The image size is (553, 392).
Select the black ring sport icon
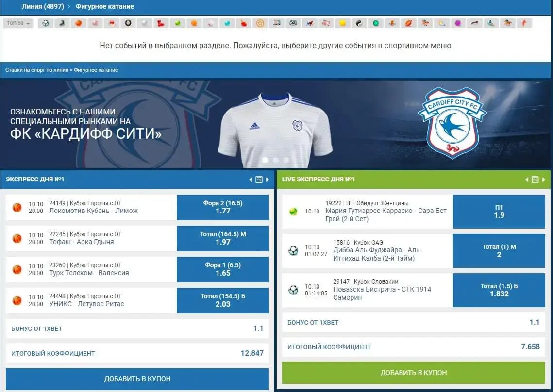128,23
